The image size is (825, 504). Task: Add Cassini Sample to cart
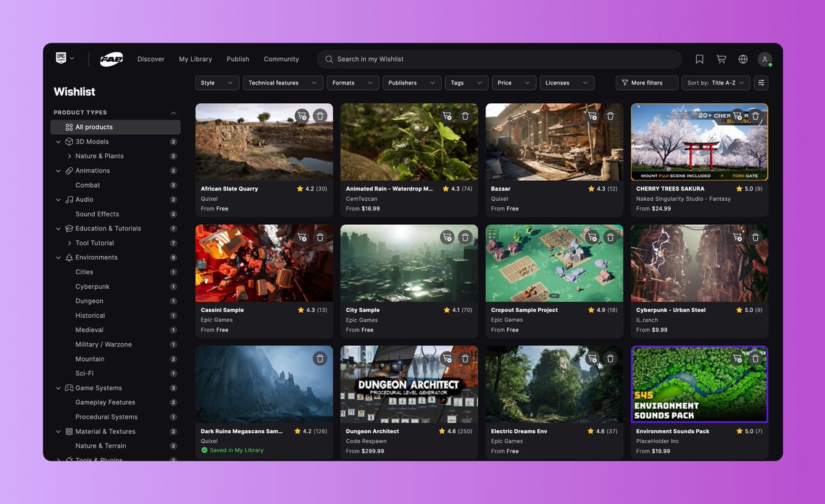click(302, 237)
